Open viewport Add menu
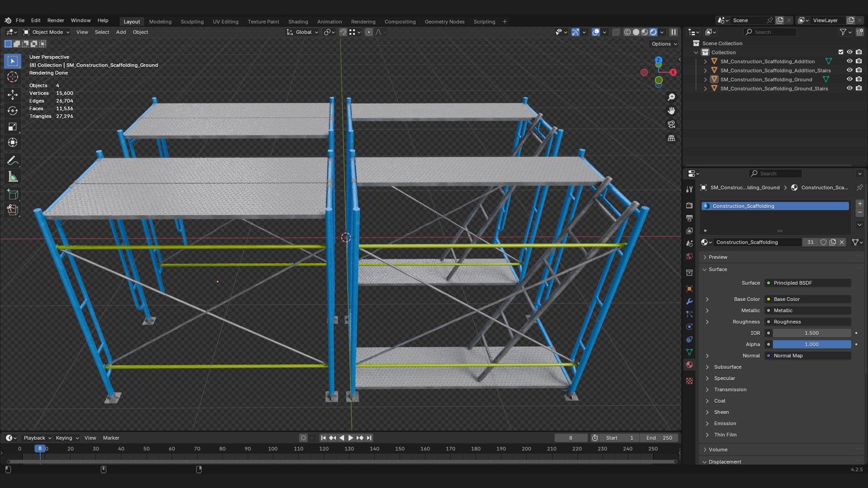Image resolution: width=868 pixels, height=488 pixels. click(121, 32)
